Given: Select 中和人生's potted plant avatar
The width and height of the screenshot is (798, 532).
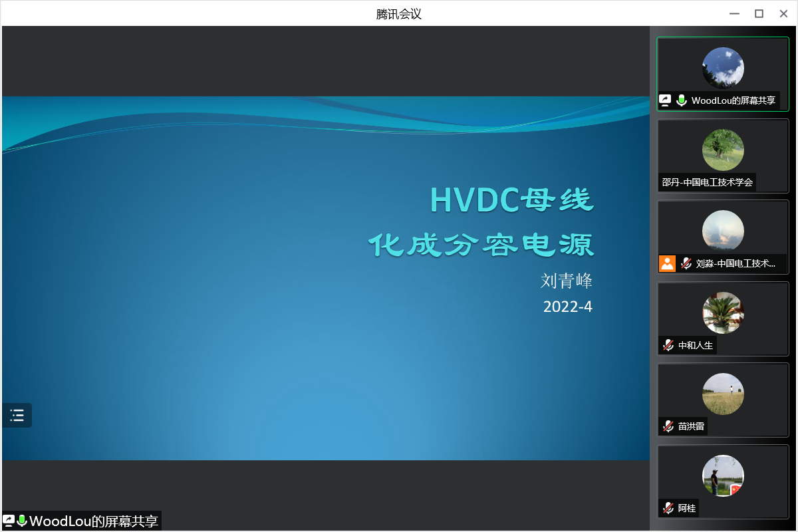Looking at the screenshot, I should point(723,313).
